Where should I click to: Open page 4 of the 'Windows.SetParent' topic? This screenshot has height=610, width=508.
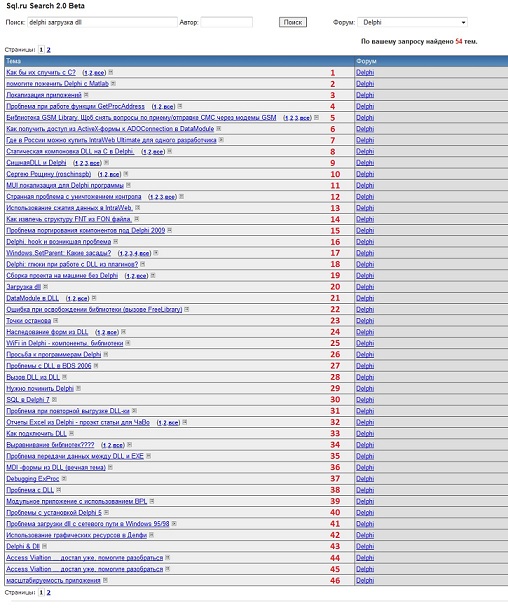pos(137,254)
